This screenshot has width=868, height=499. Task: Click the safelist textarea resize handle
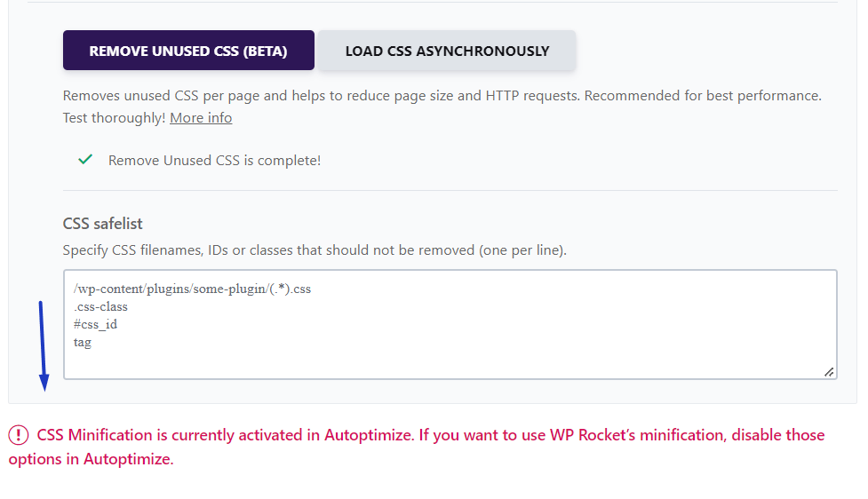(828, 372)
